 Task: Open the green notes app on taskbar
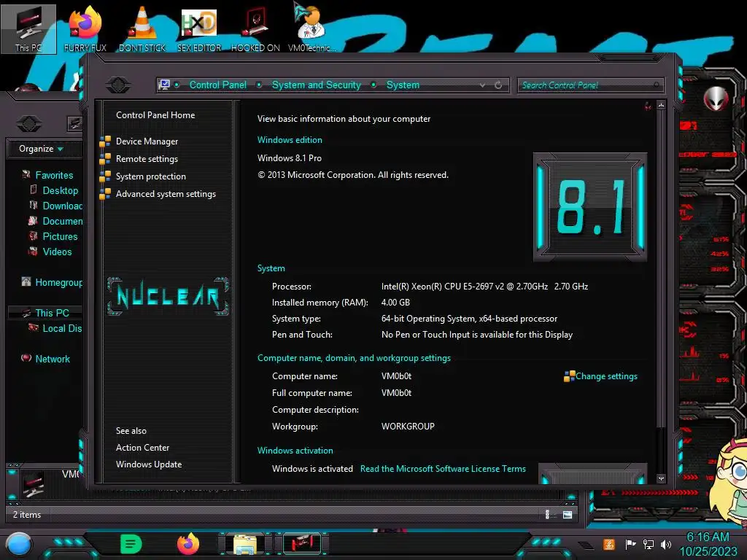click(131, 544)
